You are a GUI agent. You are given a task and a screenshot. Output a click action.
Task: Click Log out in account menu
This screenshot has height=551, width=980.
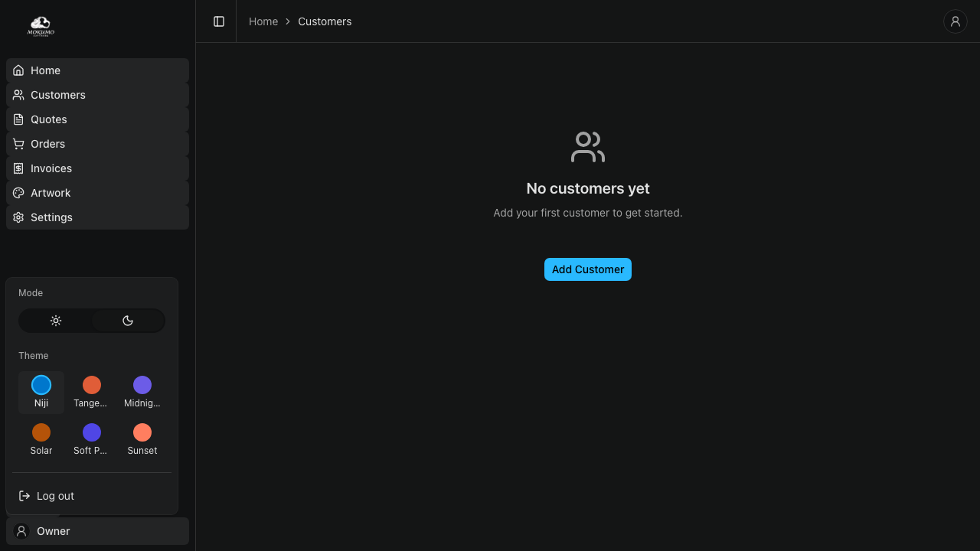tap(55, 496)
